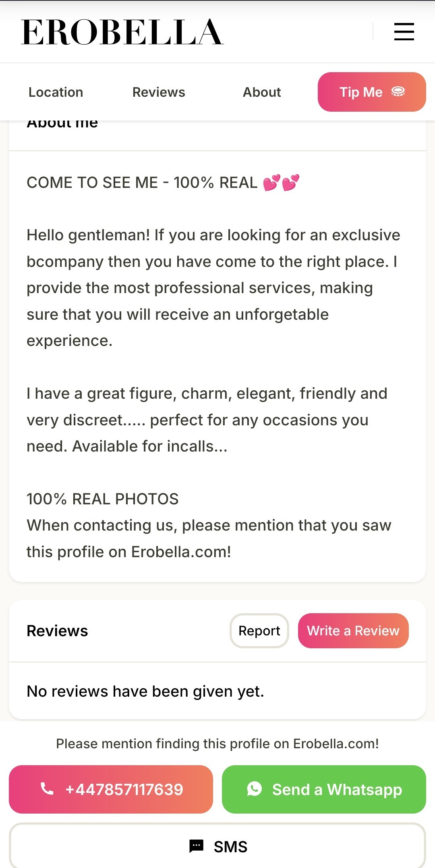Viewport: 435px width, 868px height.
Task: Click the coin icon in Tip Me
Action: point(398,92)
